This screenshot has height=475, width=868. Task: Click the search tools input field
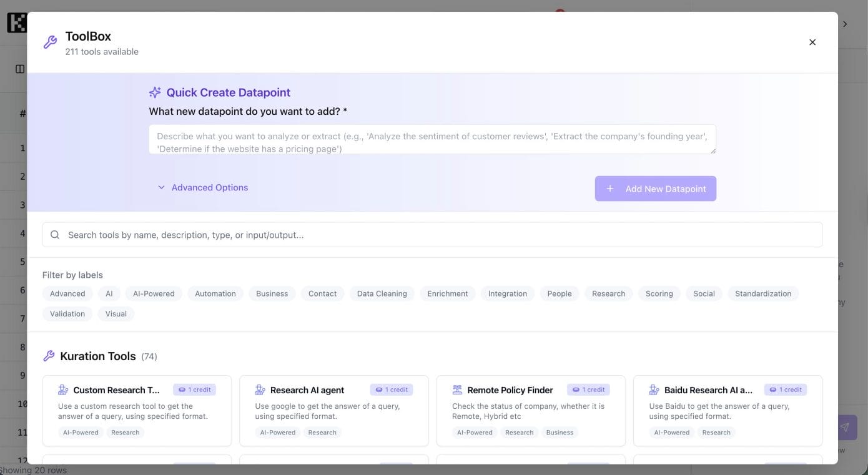pos(437,235)
